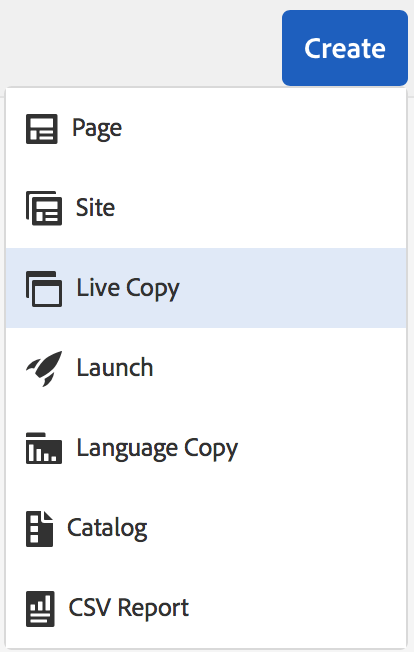Image resolution: width=414 pixels, height=652 pixels.
Task: Click the Language Copy icon
Action: click(44, 448)
